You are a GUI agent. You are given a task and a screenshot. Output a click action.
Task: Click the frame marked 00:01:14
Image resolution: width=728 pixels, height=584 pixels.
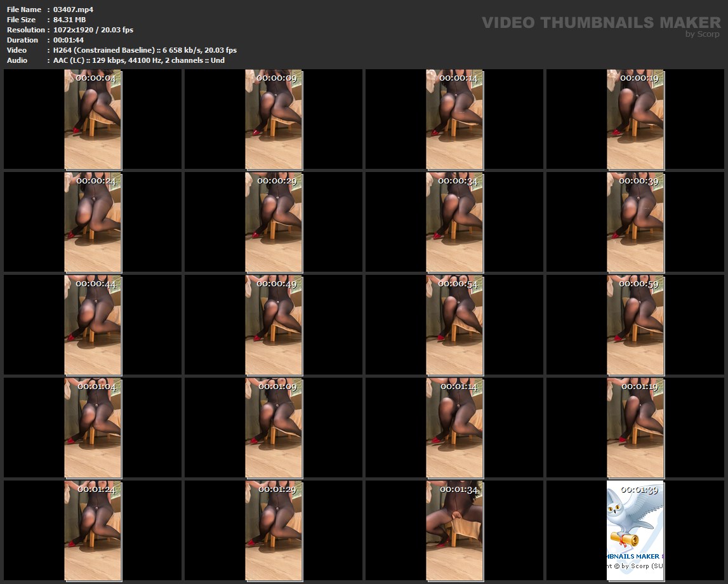tap(454, 428)
